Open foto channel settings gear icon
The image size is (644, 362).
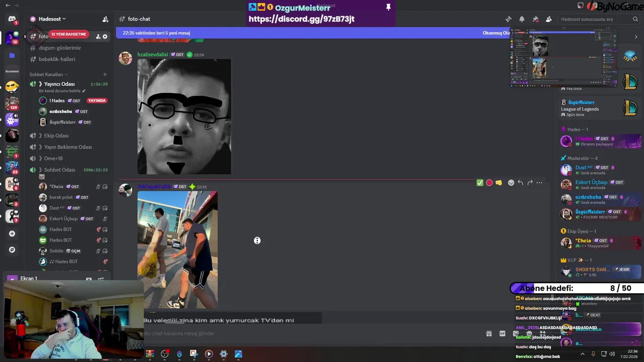(x=105, y=36)
